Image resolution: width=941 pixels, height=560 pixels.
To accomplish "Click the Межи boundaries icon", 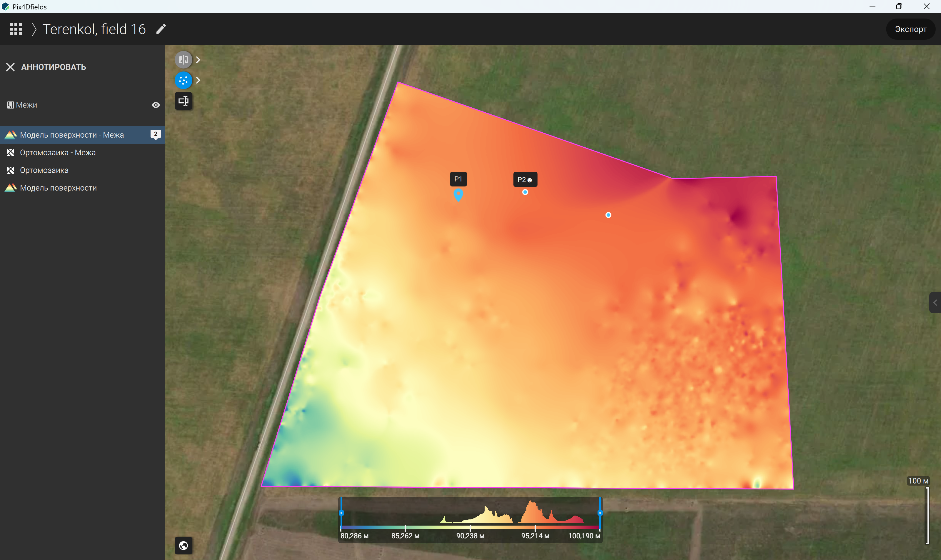I will (11, 105).
